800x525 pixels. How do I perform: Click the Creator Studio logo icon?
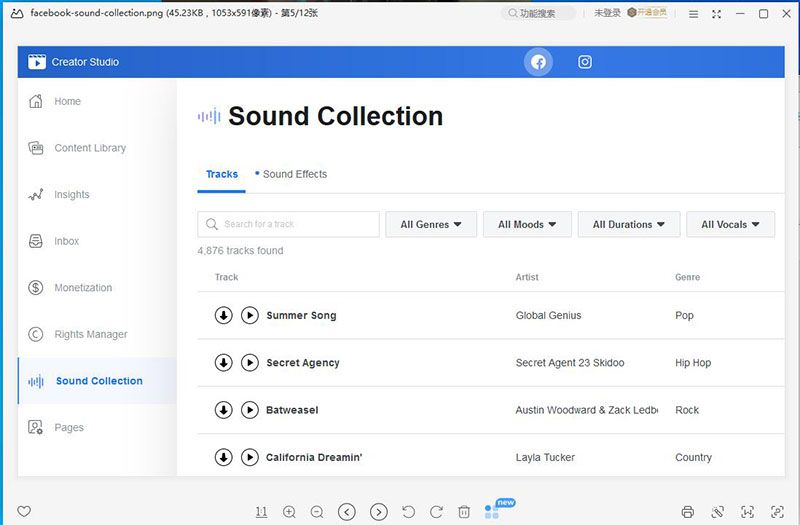[37, 62]
